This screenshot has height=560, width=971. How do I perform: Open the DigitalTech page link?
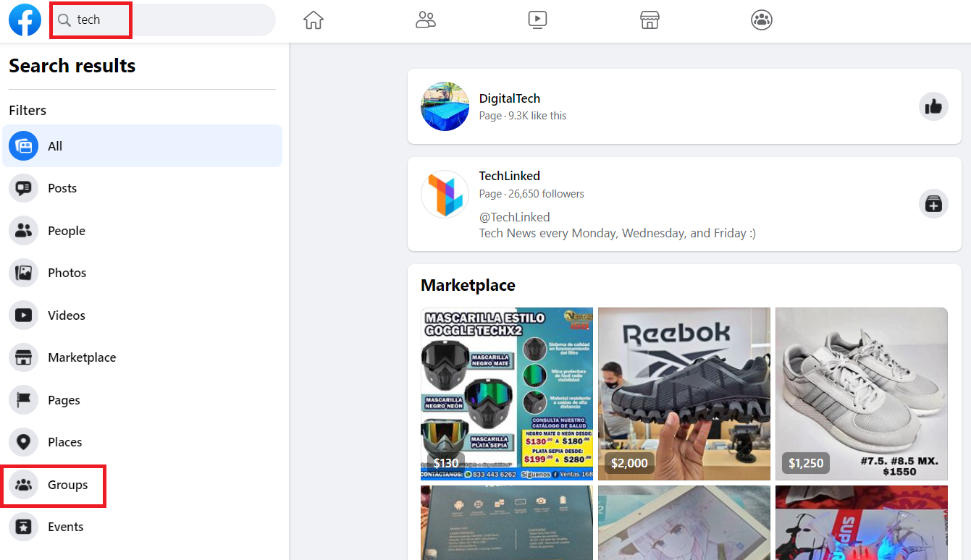tap(510, 98)
